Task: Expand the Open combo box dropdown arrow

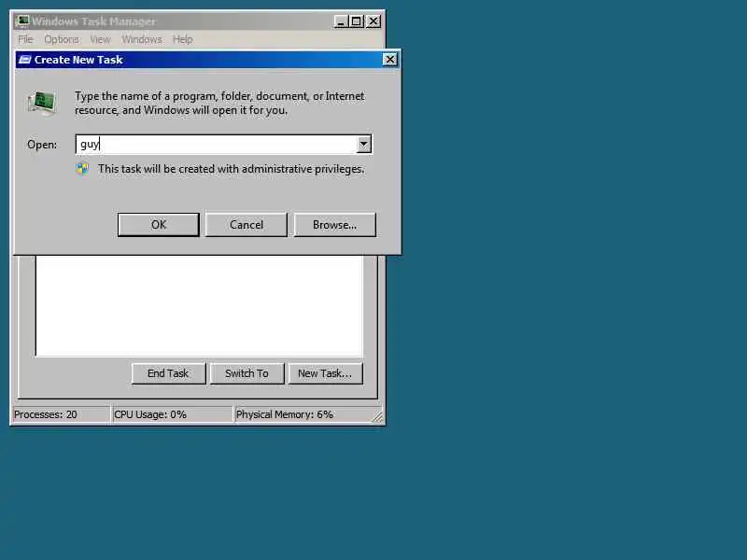Action: 363,144
